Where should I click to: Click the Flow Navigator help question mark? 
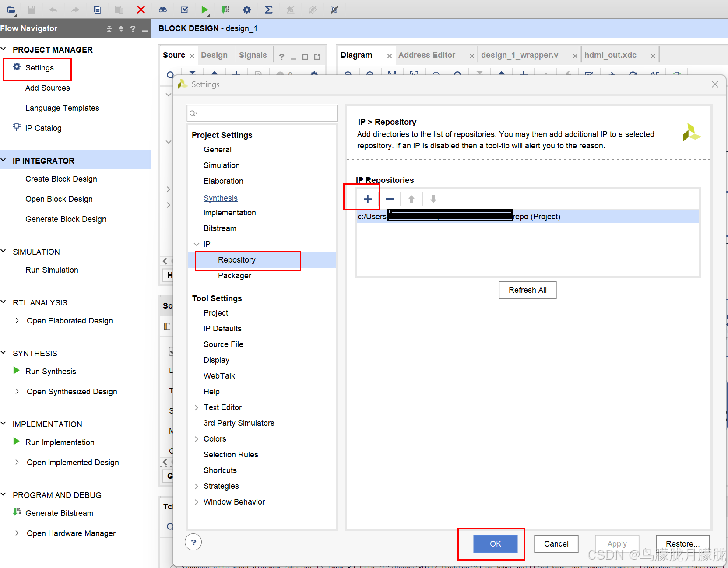click(x=133, y=29)
